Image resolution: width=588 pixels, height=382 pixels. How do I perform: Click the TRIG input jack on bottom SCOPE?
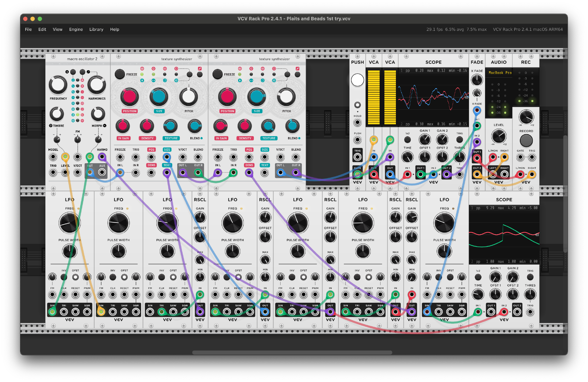530,312
